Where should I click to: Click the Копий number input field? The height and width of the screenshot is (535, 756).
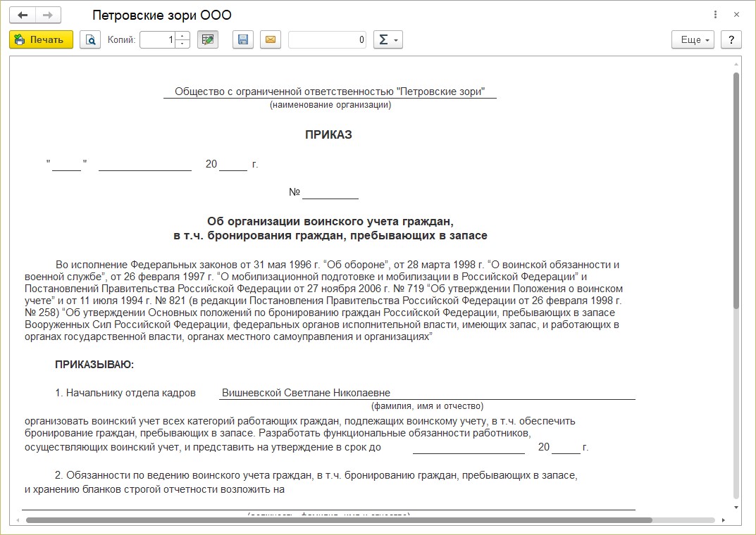tap(158, 39)
